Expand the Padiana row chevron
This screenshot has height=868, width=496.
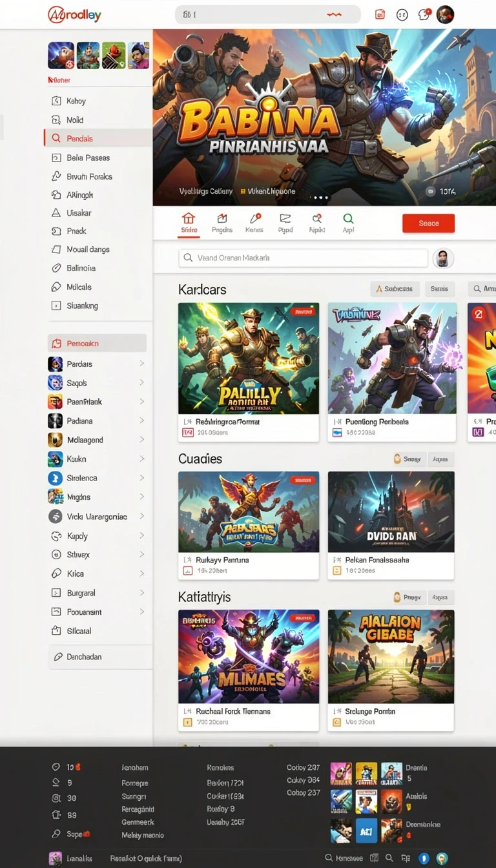point(141,421)
